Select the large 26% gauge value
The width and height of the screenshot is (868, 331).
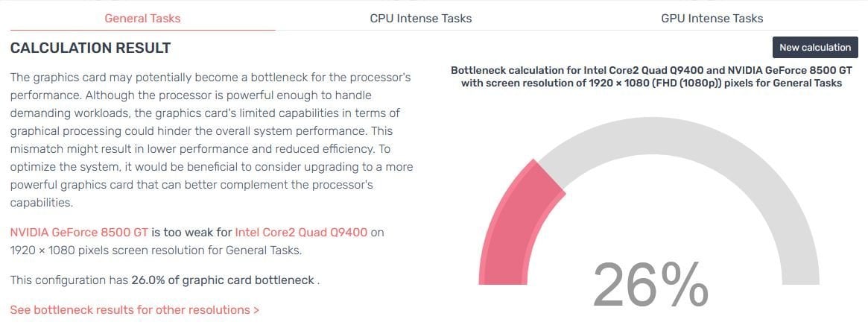tap(650, 284)
